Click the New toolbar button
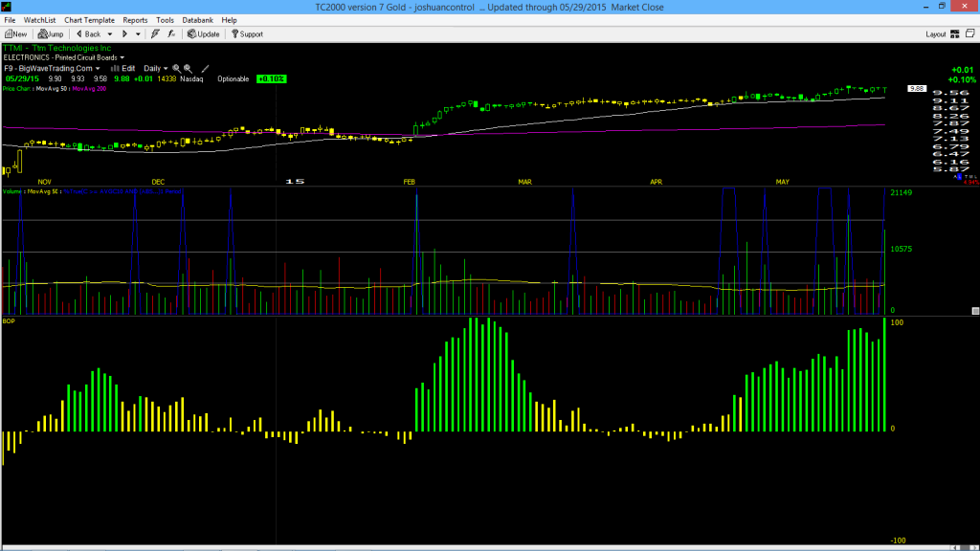 click(x=16, y=33)
